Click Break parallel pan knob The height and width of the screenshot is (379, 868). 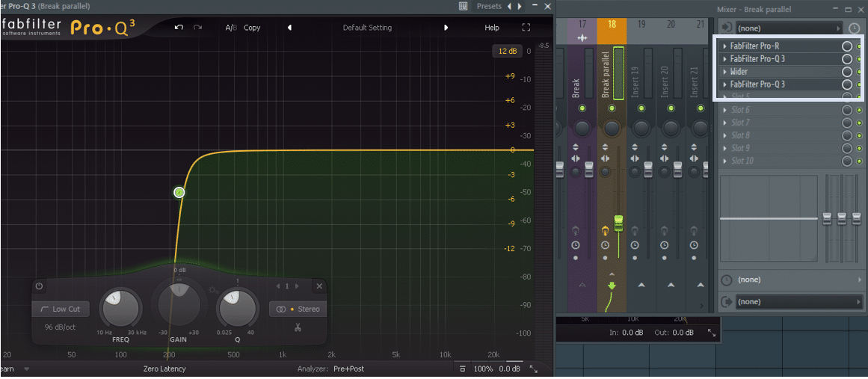pos(611,129)
